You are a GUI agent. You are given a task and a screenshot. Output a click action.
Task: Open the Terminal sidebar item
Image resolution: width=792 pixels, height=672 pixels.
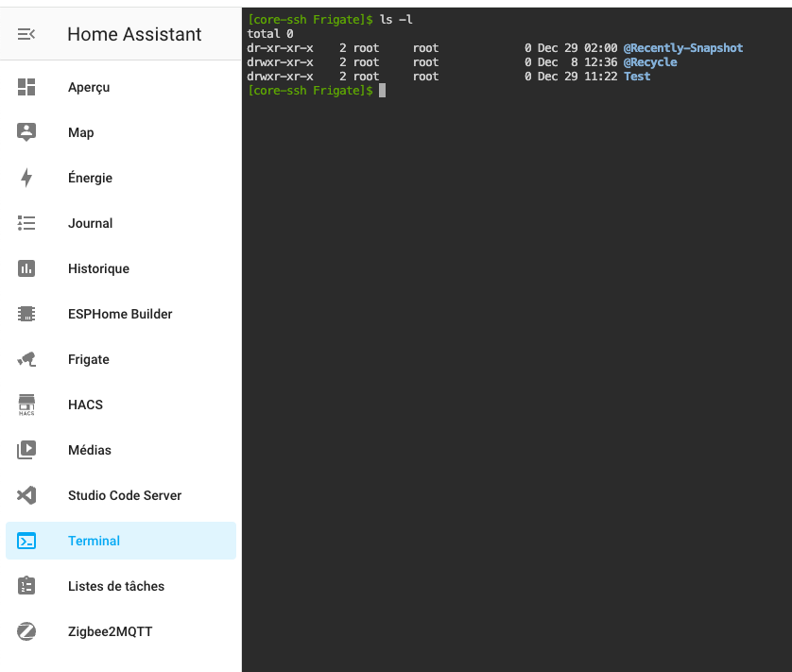click(94, 541)
